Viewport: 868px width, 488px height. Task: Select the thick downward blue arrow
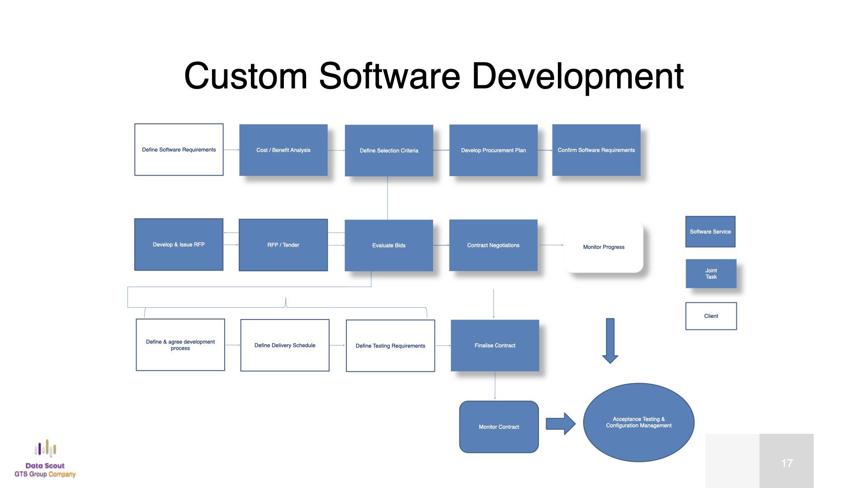610,341
